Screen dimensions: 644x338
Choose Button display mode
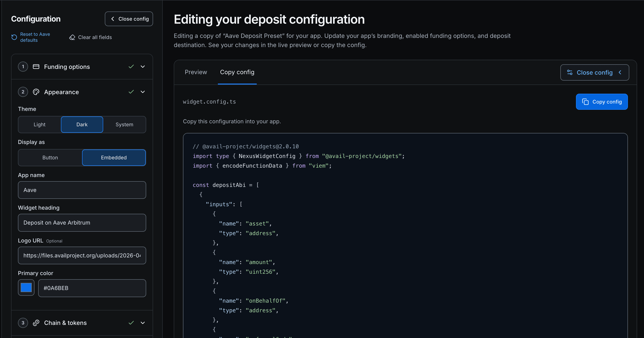pos(50,158)
